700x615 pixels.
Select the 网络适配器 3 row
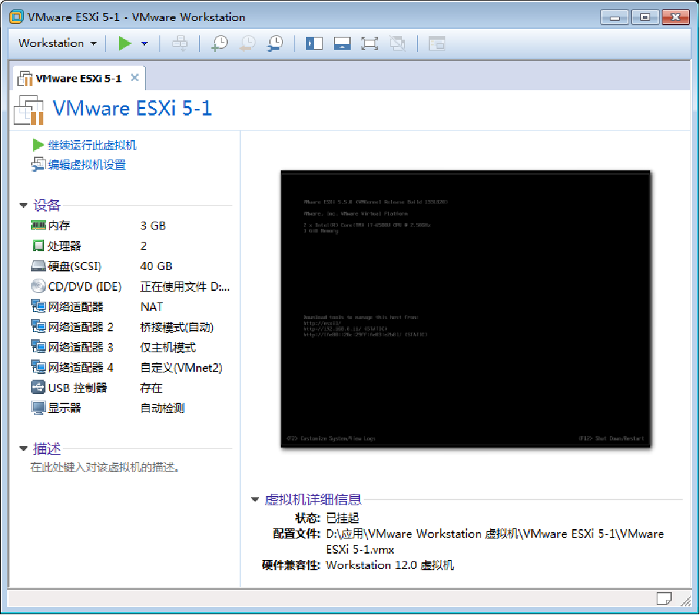(131, 347)
